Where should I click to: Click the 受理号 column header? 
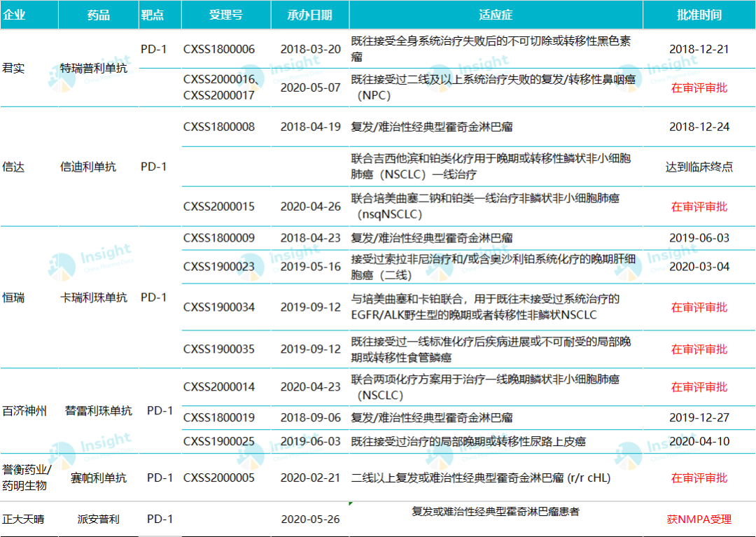click(x=225, y=15)
